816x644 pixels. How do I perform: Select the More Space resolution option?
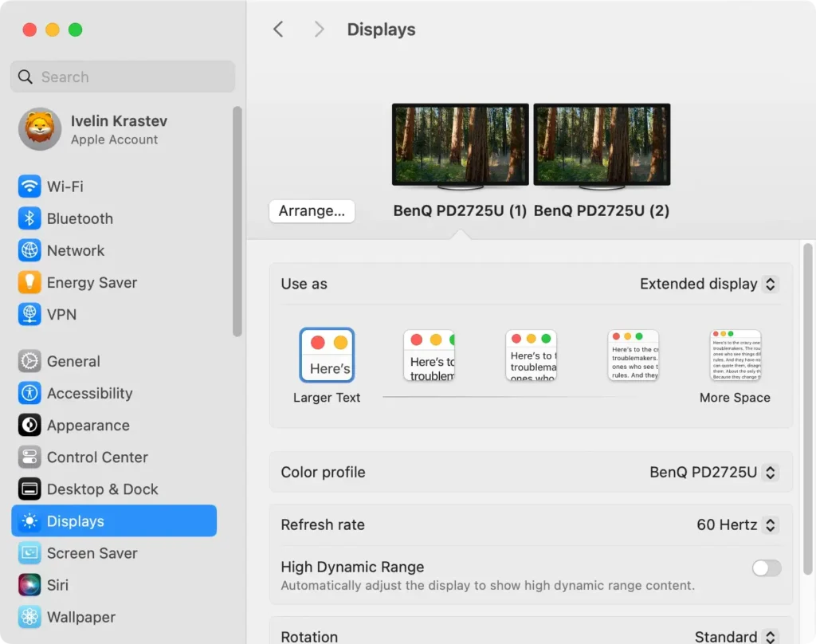(x=736, y=355)
